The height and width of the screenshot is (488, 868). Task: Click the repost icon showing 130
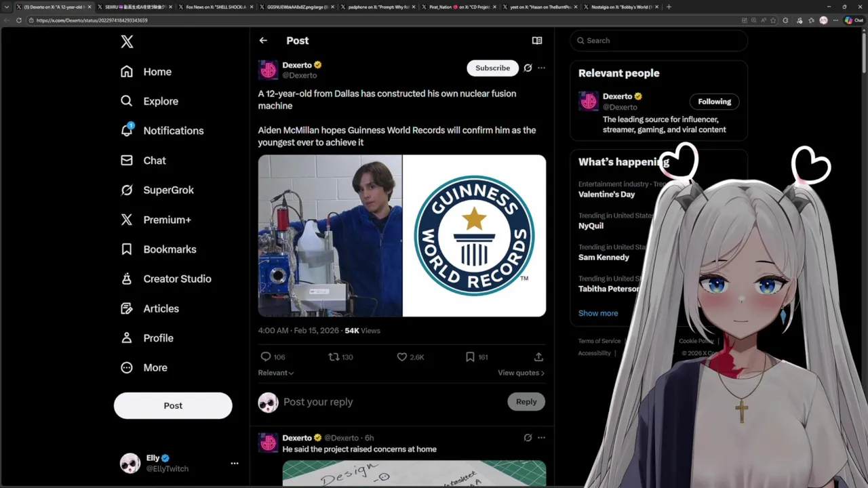coord(340,357)
